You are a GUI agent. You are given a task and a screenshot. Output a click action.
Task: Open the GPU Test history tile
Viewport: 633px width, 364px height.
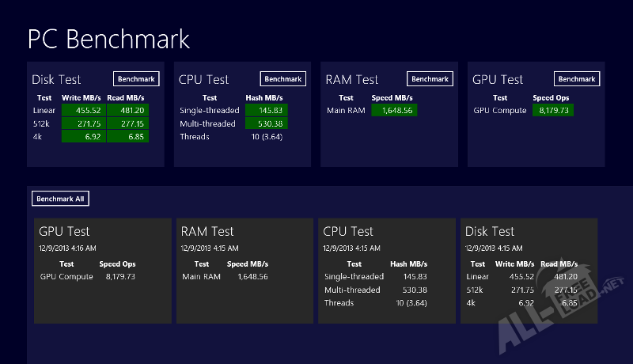pyautogui.click(x=102, y=271)
